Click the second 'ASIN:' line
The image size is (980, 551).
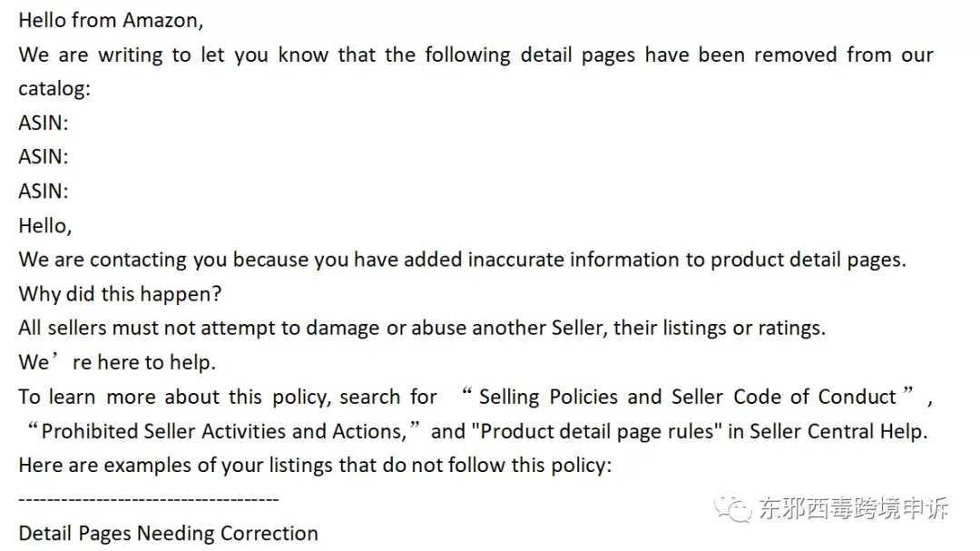tap(44, 156)
